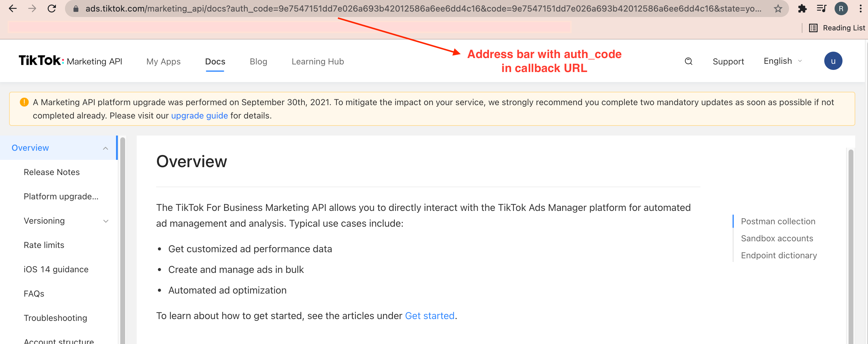The width and height of the screenshot is (868, 344).
Task: Jump to Postman collection section
Action: tap(778, 221)
